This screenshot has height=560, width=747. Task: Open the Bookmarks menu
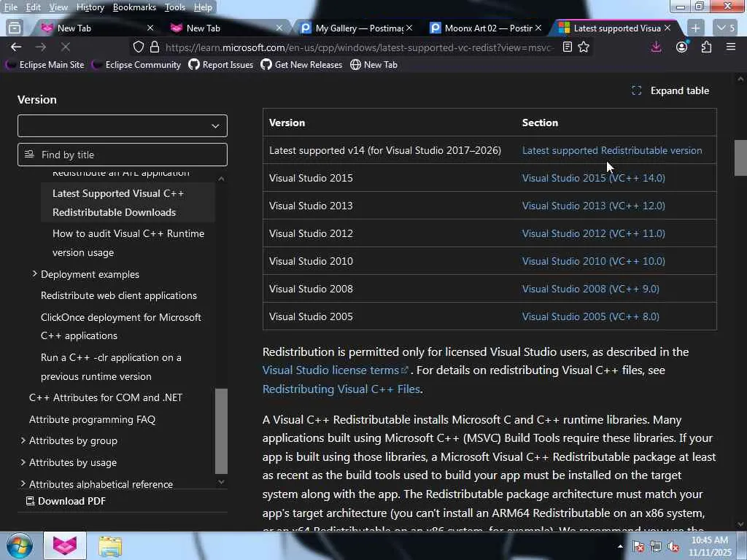tap(134, 7)
